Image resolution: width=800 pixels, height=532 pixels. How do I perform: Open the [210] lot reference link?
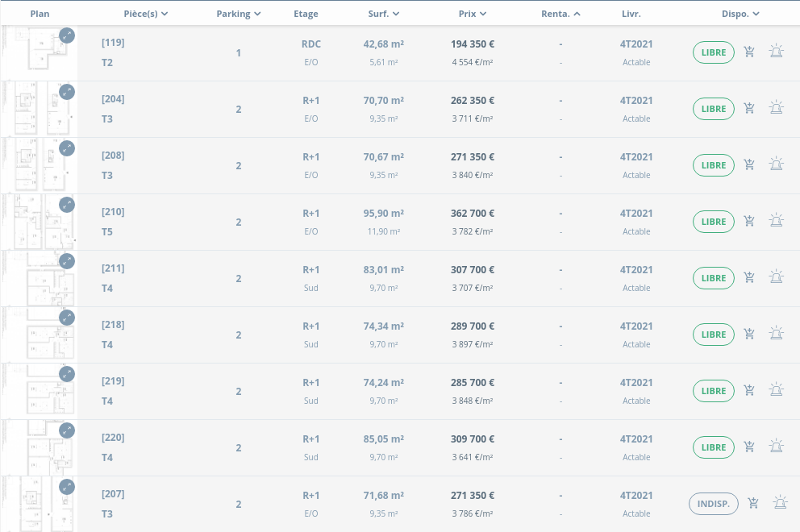113,212
